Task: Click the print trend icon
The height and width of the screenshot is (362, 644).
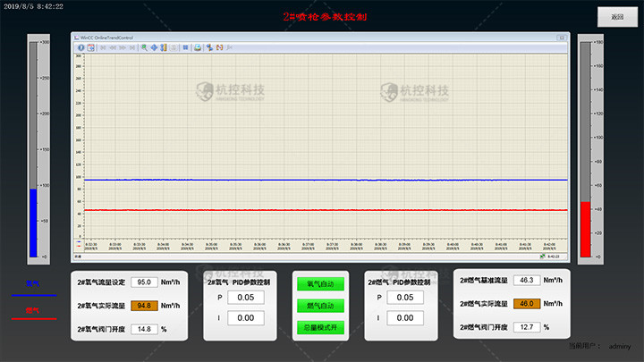Action: 198,47
